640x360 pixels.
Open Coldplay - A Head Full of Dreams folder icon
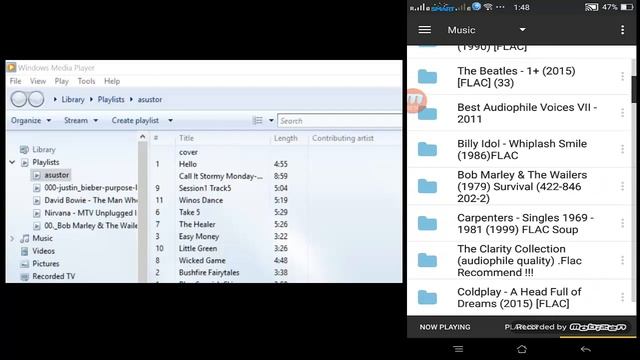click(x=427, y=298)
